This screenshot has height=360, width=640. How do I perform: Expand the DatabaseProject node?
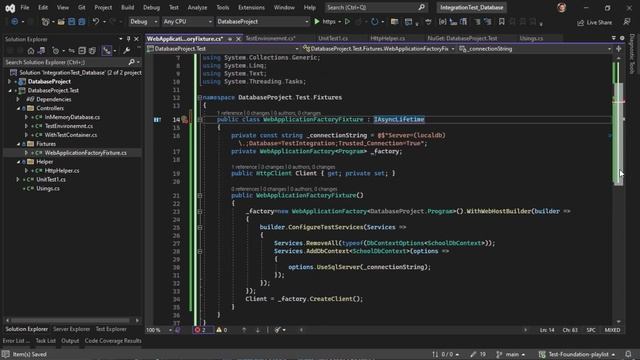click(10, 82)
